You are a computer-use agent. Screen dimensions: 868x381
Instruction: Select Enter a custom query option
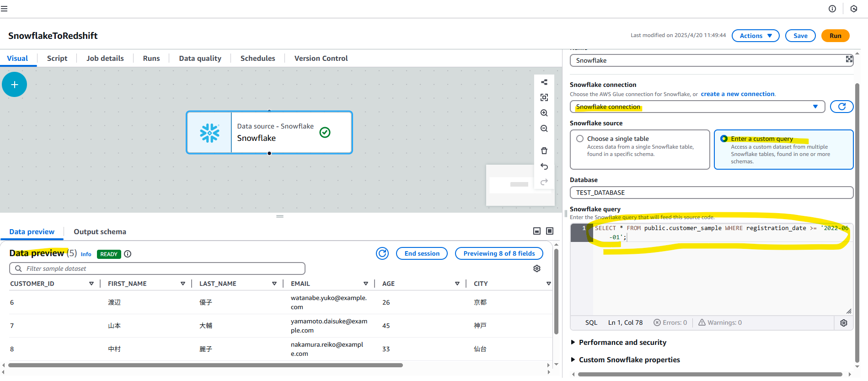[783, 150]
